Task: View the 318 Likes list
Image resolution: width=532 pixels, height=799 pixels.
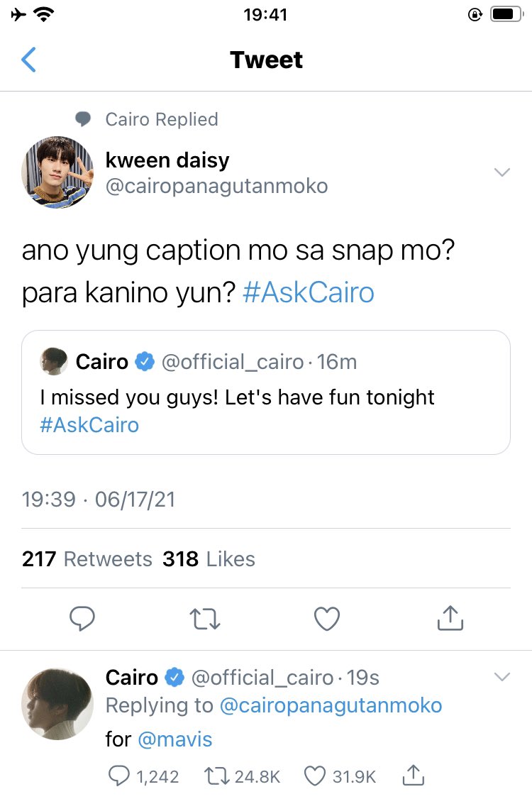Action: pyautogui.click(x=209, y=559)
